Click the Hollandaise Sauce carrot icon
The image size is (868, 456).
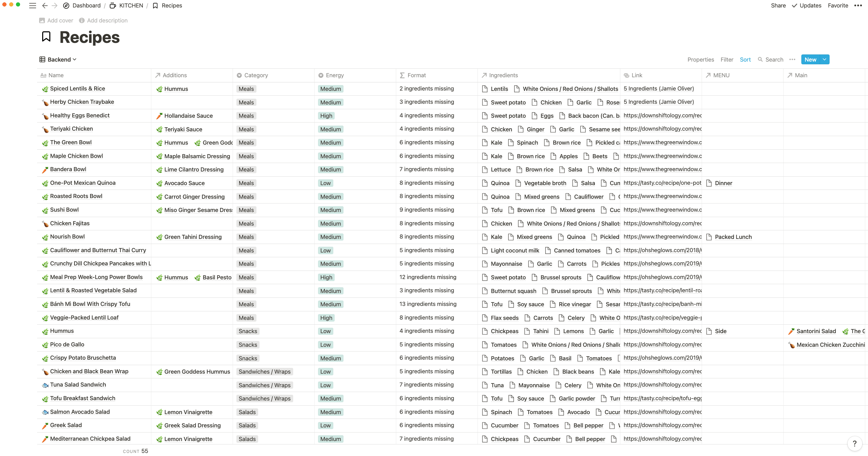pos(159,116)
